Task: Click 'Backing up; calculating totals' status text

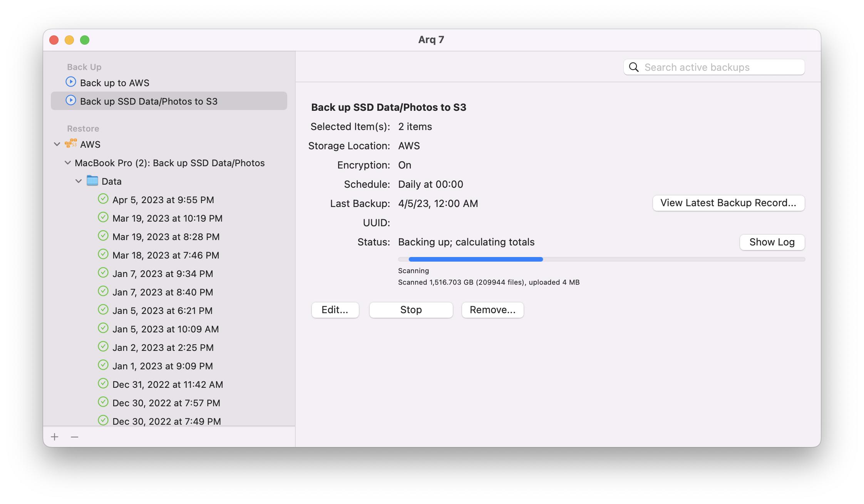Action: pyautogui.click(x=466, y=242)
